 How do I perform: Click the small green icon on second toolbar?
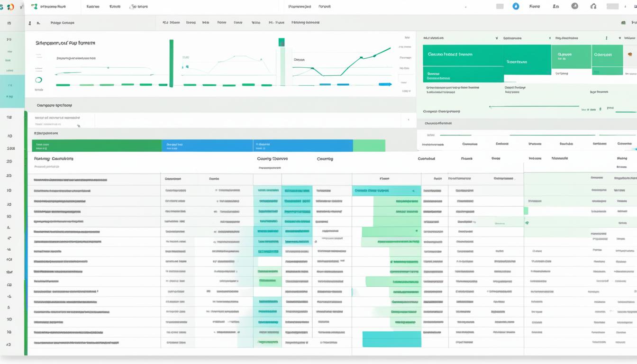(623, 22)
